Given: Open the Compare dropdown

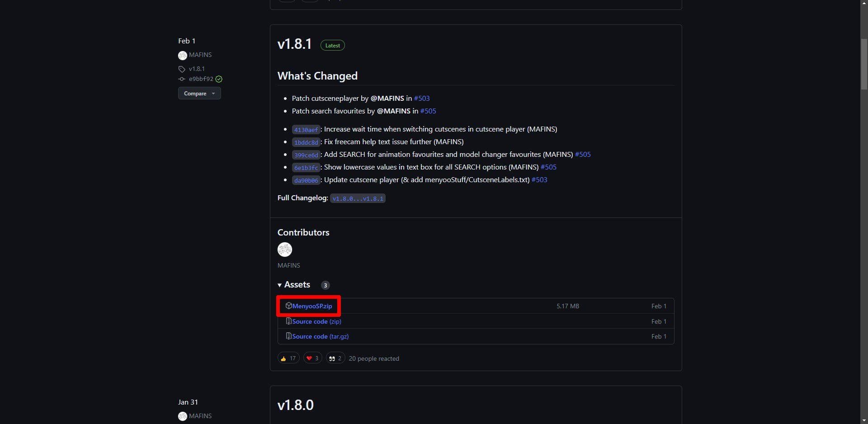Looking at the screenshot, I should tap(199, 93).
